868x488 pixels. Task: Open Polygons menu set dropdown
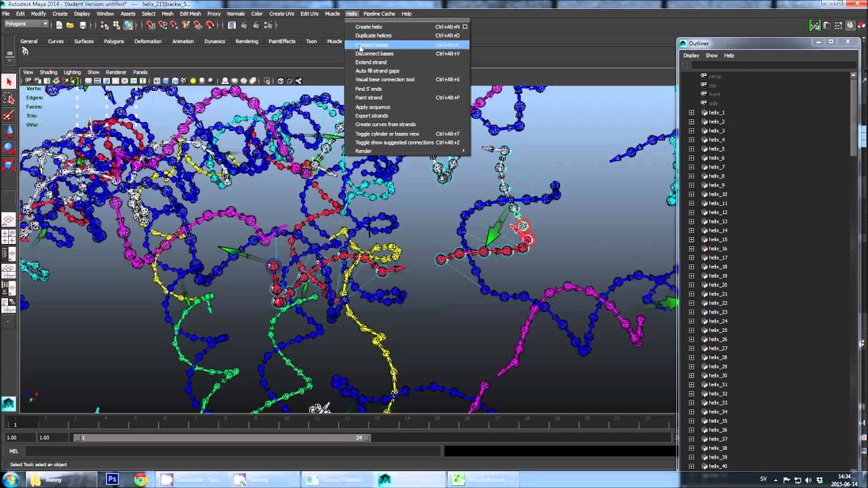point(26,24)
